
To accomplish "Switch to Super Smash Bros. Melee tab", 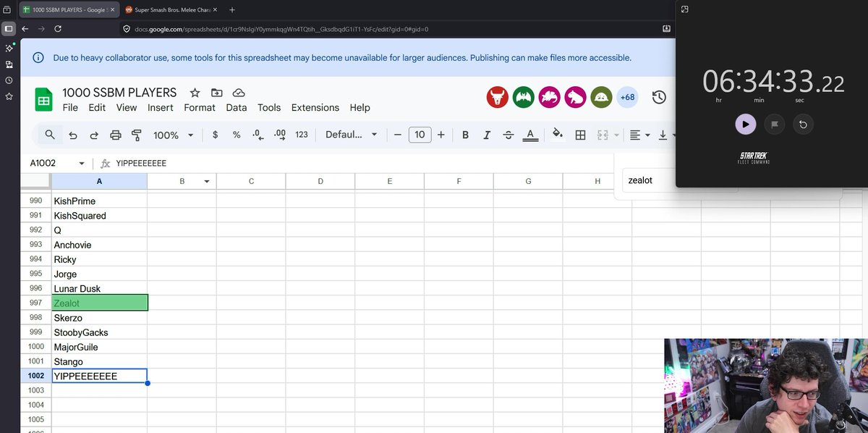I will pyautogui.click(x=171, y=9).
